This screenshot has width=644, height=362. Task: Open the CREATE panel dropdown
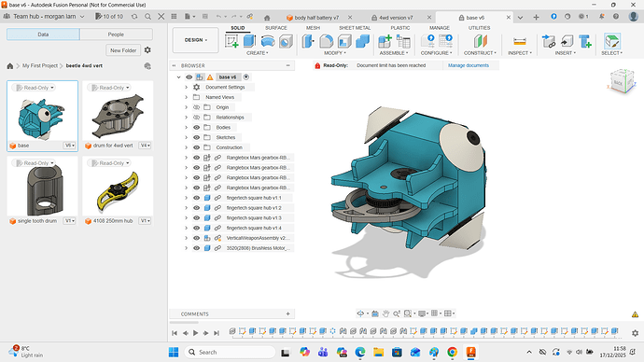[258, 53]
